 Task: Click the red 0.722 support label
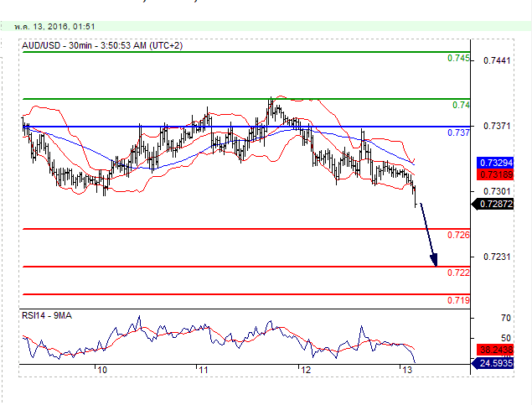(458, 273)
